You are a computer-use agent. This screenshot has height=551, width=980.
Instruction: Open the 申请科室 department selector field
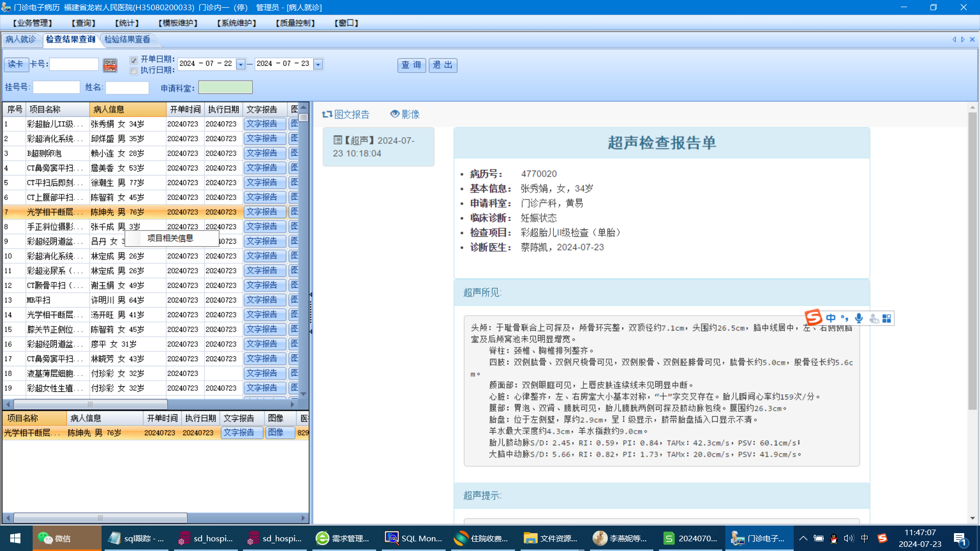[x=225, y=88]
